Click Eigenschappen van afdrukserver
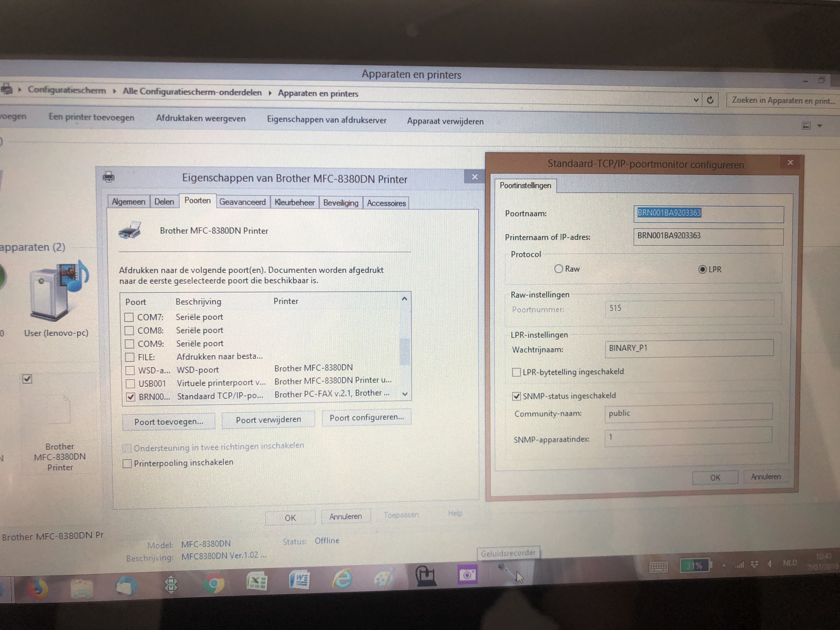 click(x=327, y=120)
